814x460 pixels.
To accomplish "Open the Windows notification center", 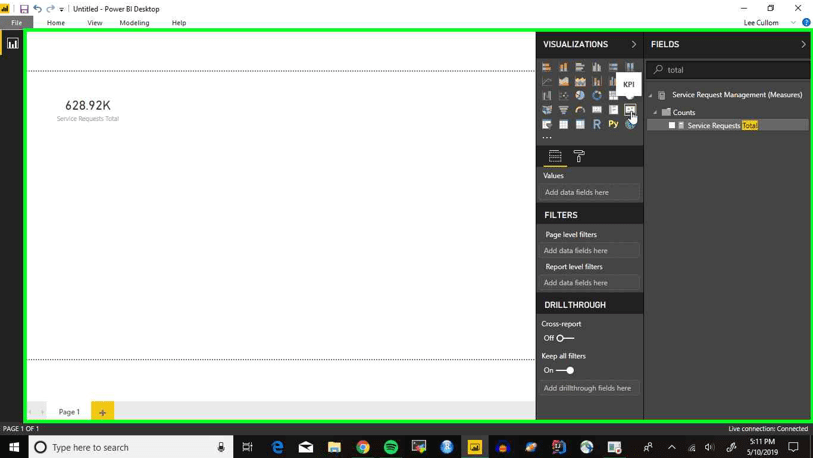I will (x=793, y=447).
